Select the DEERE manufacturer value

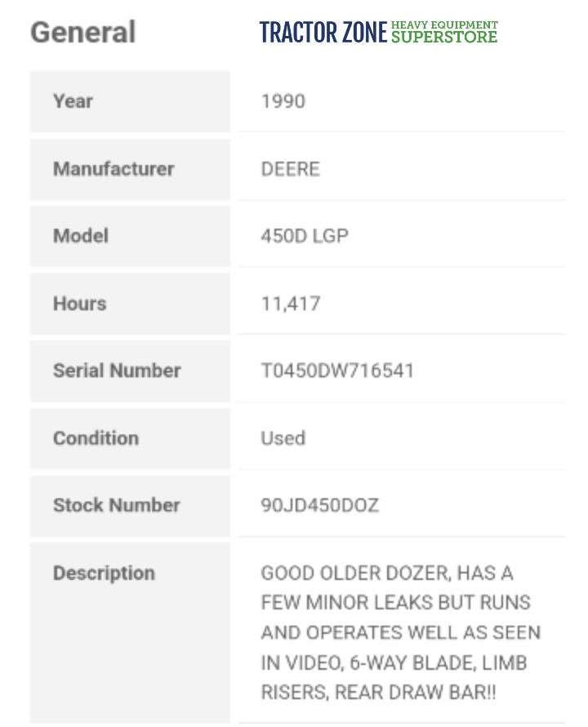click(290, 169)
